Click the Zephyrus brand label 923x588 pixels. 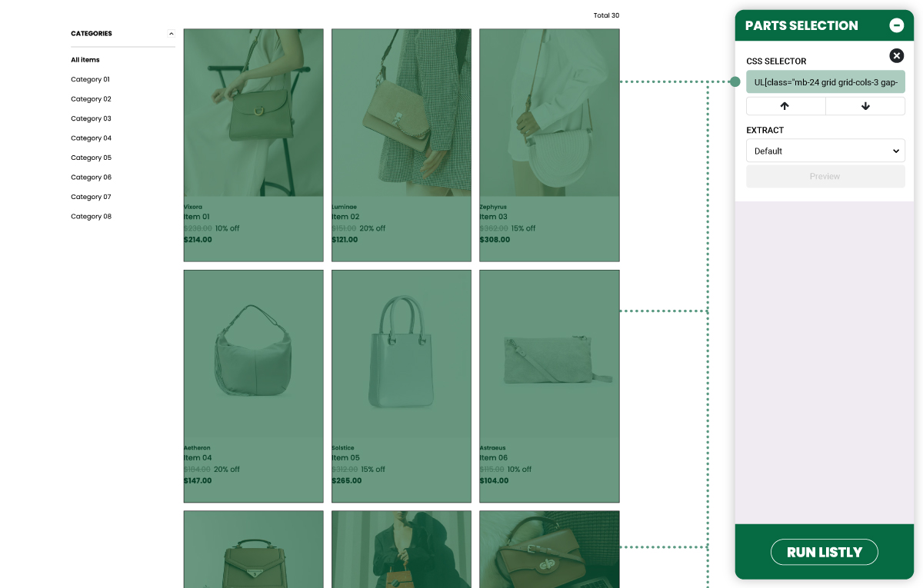tap(493, 207)
